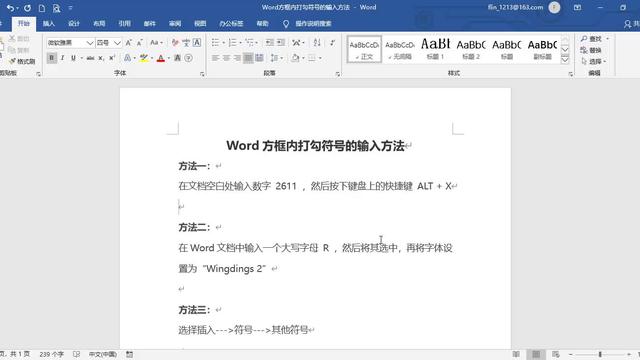
Task: Click the New Document icon in quick access
Action: (x=42, y=8)
